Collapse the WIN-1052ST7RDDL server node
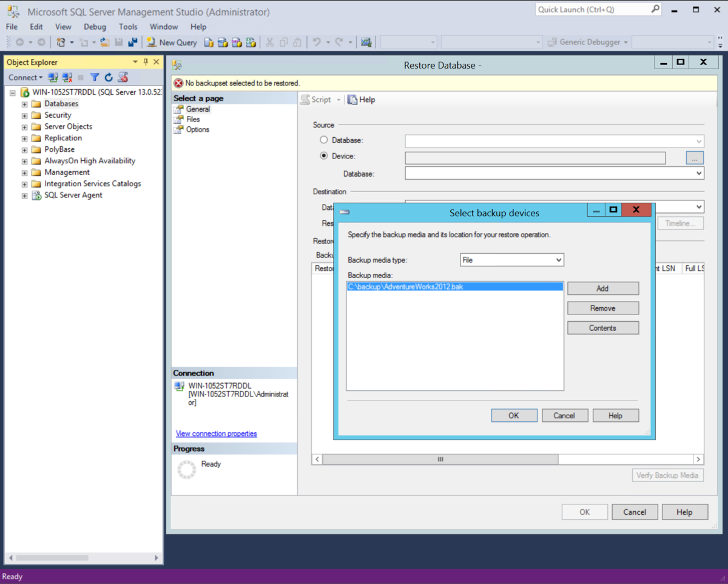The height and width of the screenshot is (584, 728). pyautogui.click(x=13, y=93)
